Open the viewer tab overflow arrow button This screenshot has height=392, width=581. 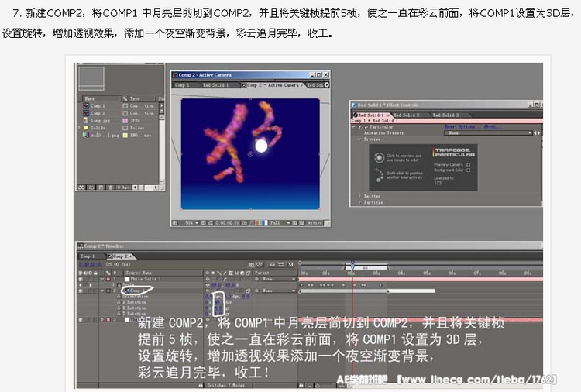point(327,85)
